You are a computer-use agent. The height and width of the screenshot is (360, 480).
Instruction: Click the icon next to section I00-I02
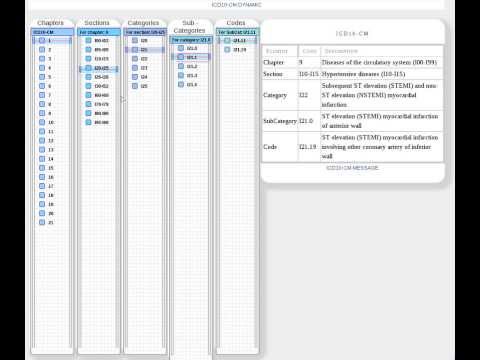point(88,40)
